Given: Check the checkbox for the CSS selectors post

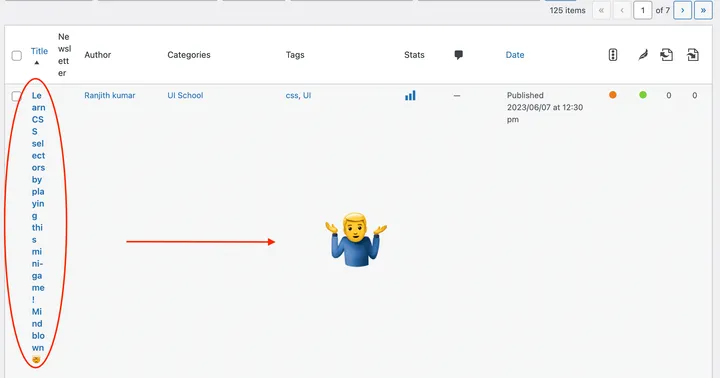Looking at the screenshot, I should pyautogui.click(x=17, y=96).
